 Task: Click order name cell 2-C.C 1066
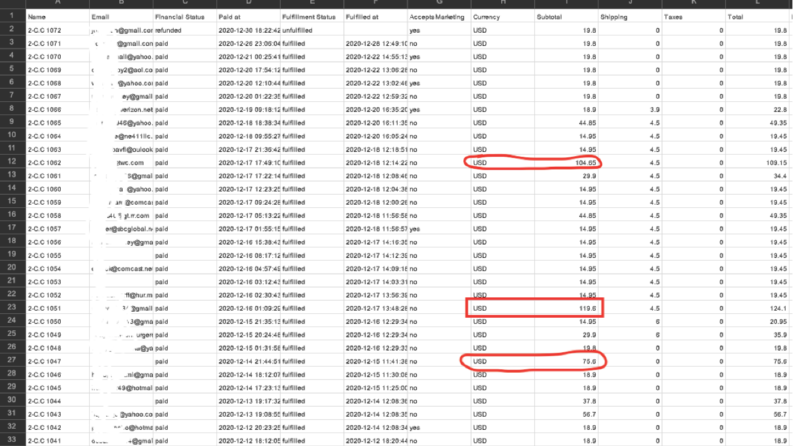click(x=58, y=110)
